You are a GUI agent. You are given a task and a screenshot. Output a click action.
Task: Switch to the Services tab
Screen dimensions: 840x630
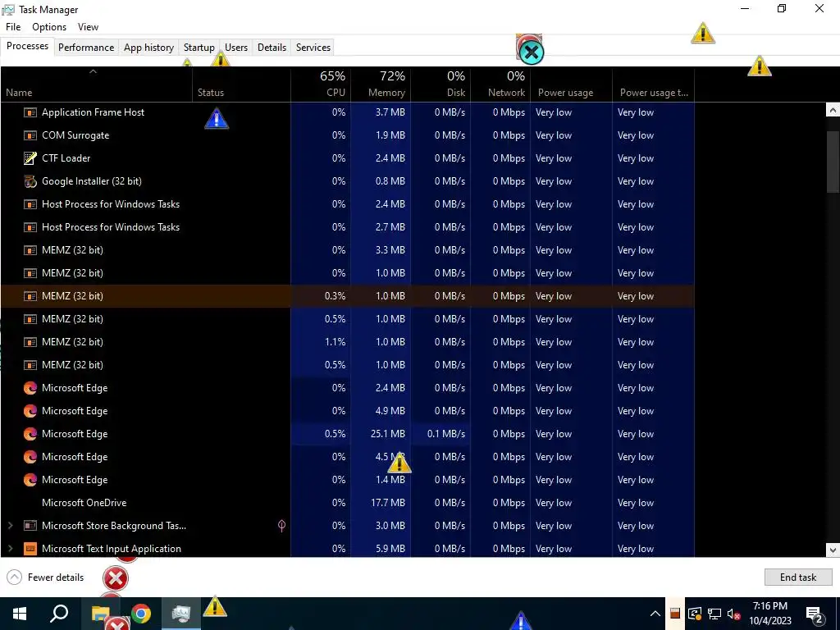[x=313, y=47]
